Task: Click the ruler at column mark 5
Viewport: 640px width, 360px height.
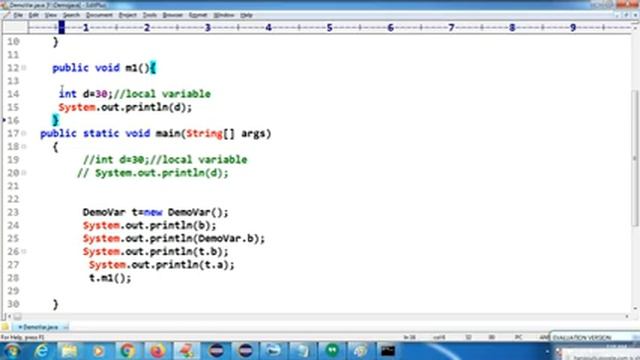Action: [x=329, y=27]
